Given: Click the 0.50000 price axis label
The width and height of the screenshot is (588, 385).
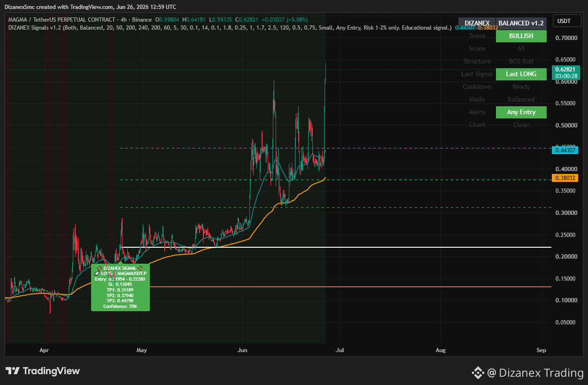Looking at the screenshot, I should tap(566, 126).
